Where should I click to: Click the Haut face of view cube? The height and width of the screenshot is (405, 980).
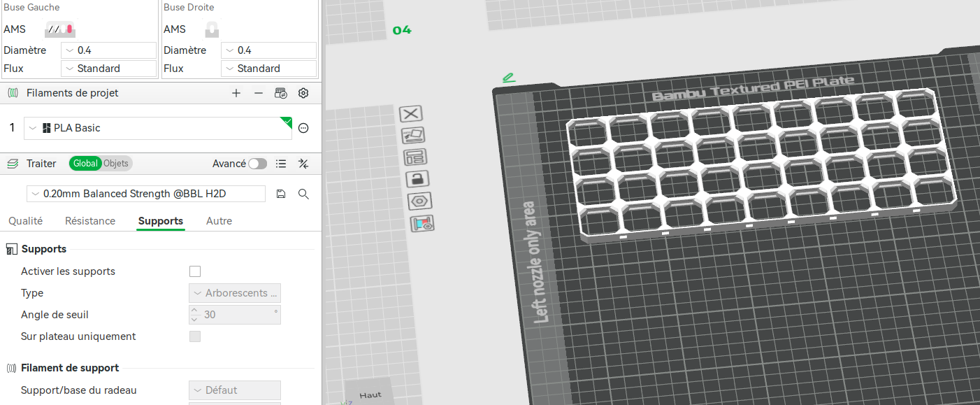pos(370,394)
